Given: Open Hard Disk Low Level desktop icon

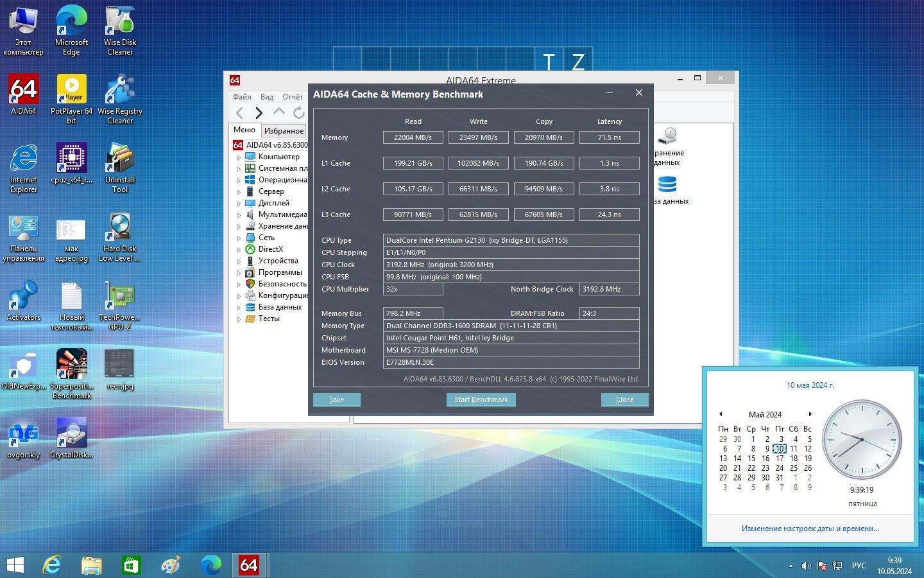Looking at the screenshot, I should pos(120,236).
